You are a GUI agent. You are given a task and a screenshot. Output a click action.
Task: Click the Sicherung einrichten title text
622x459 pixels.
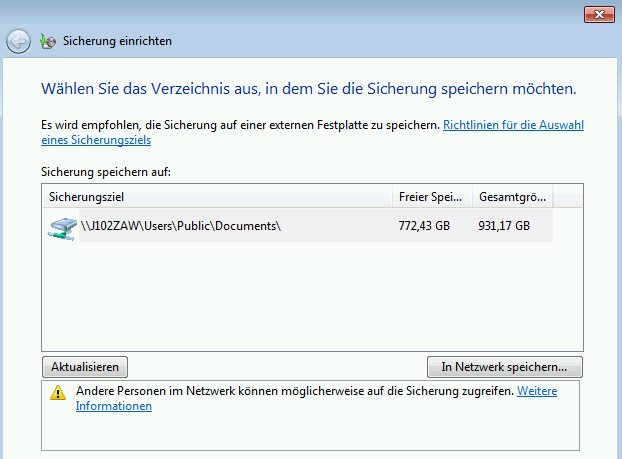click(117, 42)
